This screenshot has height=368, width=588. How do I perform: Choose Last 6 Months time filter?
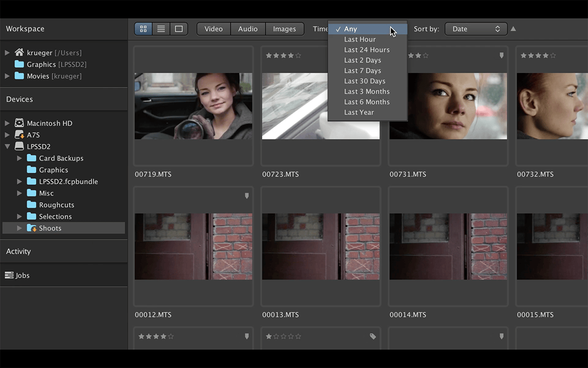coord(367,102)
